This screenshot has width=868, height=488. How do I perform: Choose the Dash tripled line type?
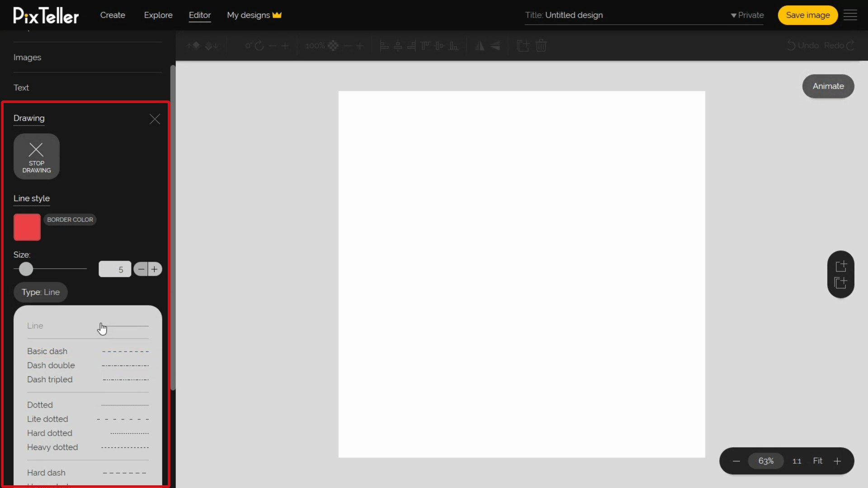(88, 380)
